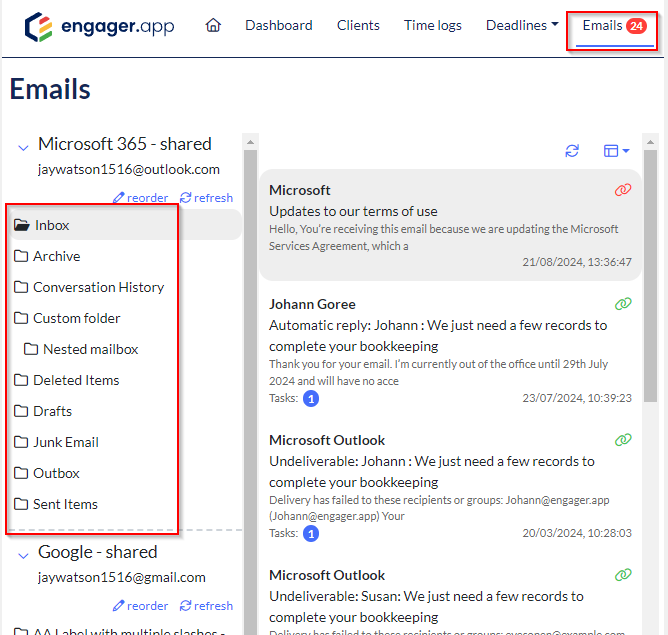The width and height of the screenshot is (668, 635).
Task: Click the green link icon on Johann Goree email
Action: coord(623,304)
